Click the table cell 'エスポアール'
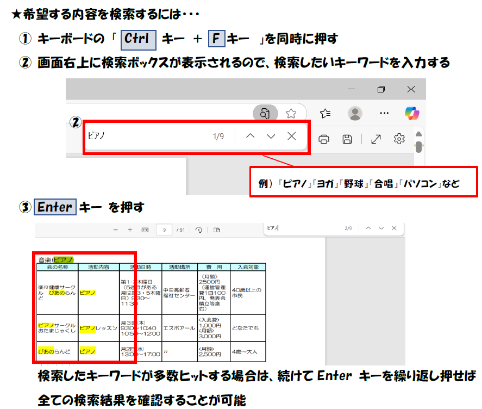This screenshot has height=409, width=482. pos(179,328)
